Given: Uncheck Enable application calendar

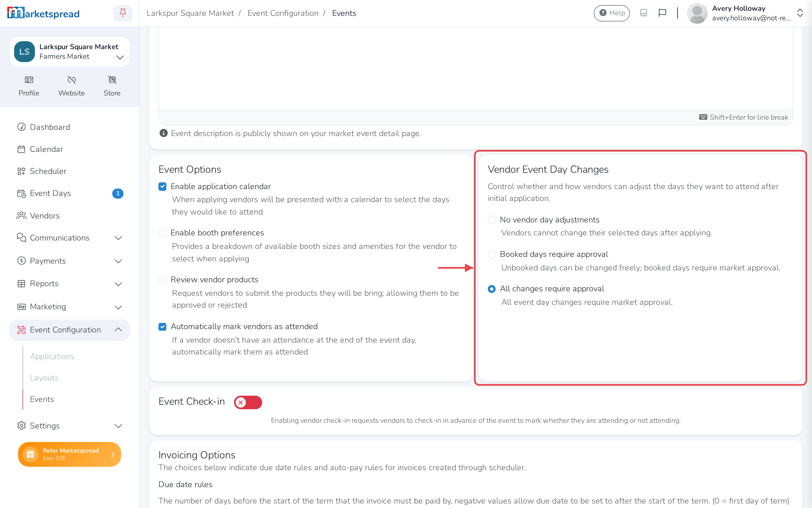Looking at the screenshot, I should [162, 187].
